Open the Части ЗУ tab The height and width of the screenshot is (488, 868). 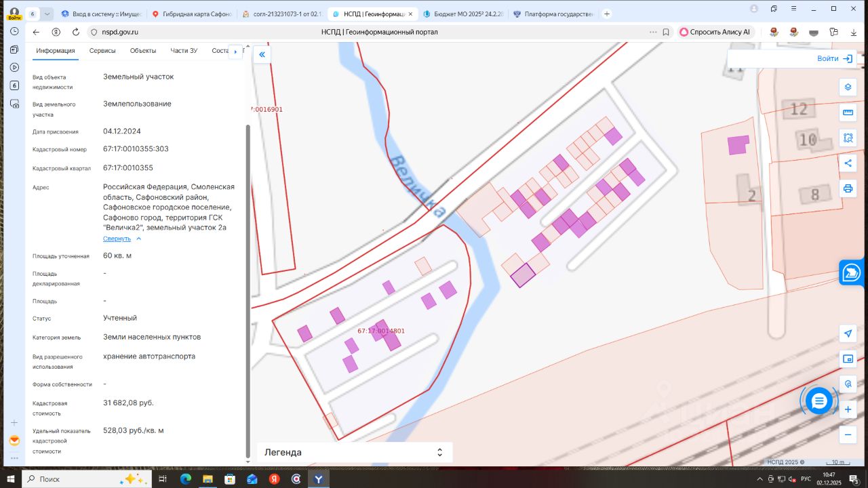[184, 51]
